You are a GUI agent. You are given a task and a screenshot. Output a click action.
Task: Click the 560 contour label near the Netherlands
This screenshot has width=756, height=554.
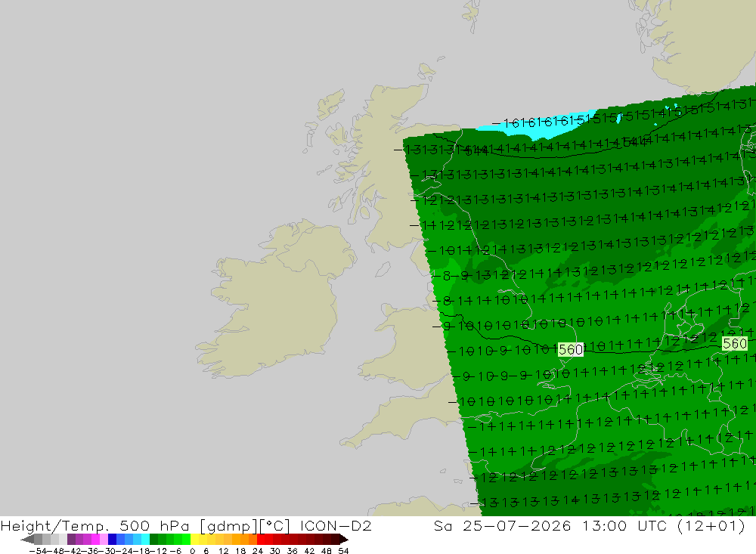(734, 343)
